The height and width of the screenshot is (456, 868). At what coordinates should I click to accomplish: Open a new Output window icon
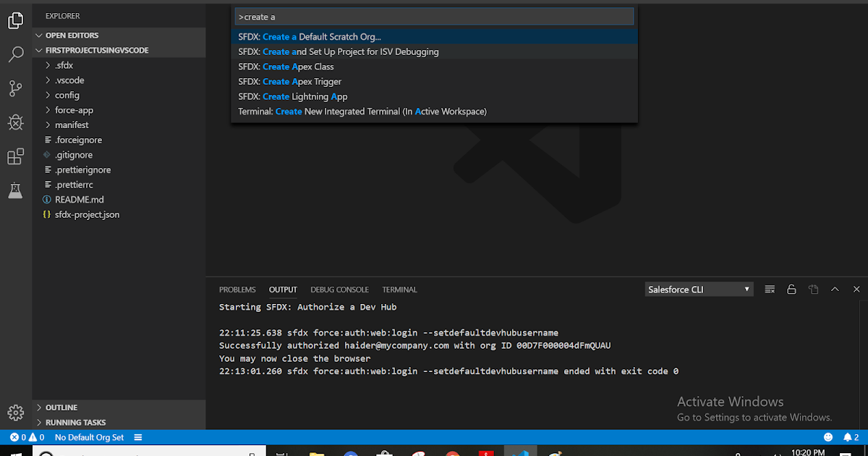[813, 289]
